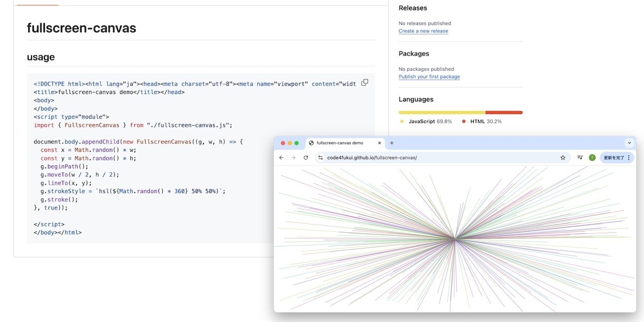Open a new browser tab

pos(392,143)
